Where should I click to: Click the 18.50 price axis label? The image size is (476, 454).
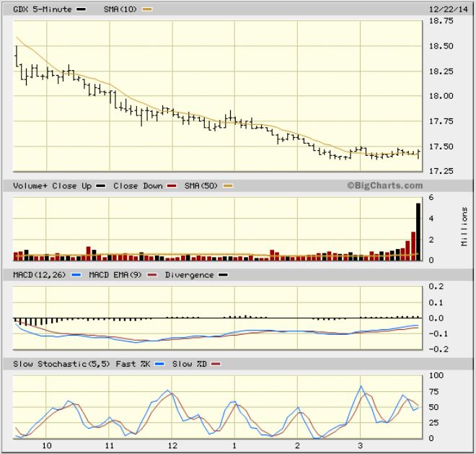click(x=441, y=46)
